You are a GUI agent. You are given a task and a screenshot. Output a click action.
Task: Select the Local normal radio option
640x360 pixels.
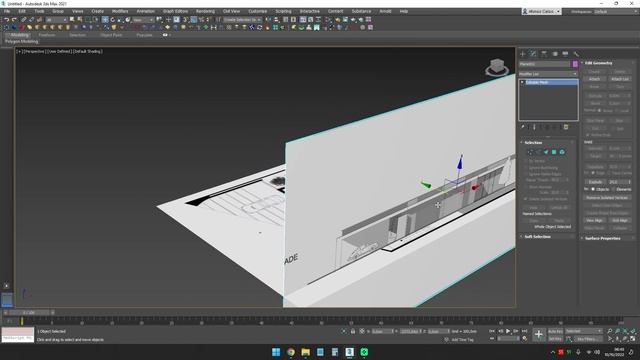tap(617, 111)
